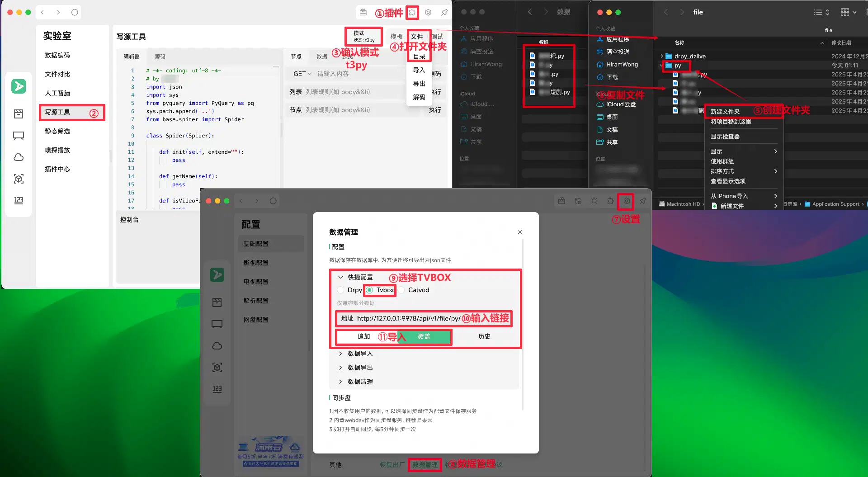Screen dimensions: 868x477
Task: Choose 导出 from the 文件 dropdown menu
Action: point(419,84)
